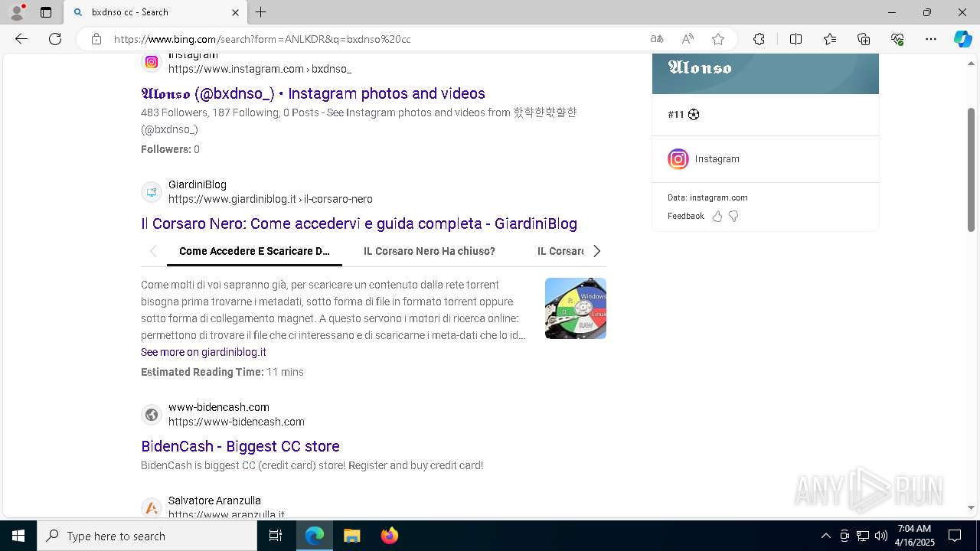Viewport: 980px width, 551px height.
Task: Click the Alonso banner image
Action: 766,73
